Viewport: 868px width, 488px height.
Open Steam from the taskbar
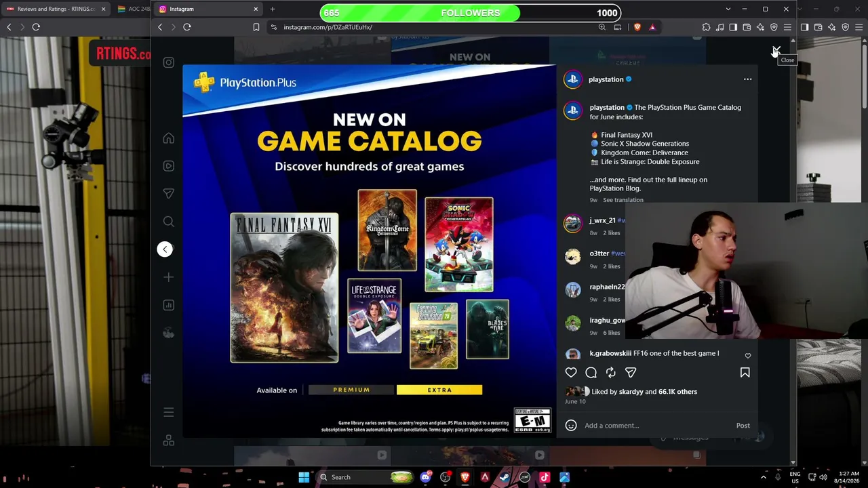point(505,477)
